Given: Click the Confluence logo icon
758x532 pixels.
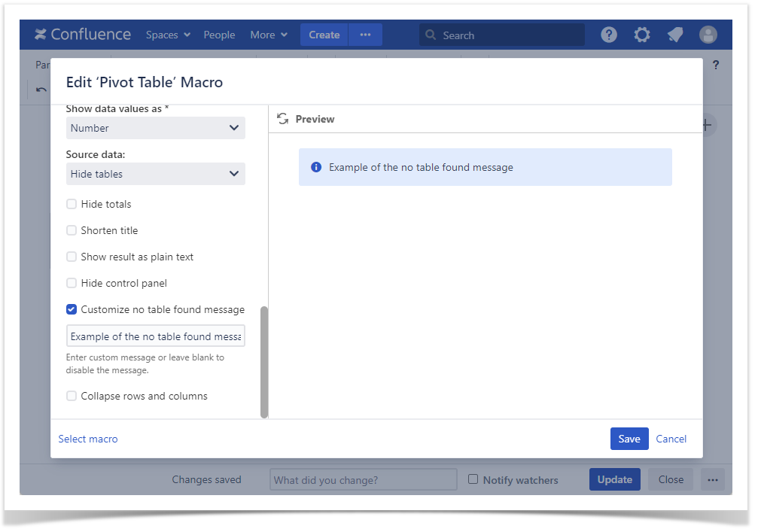Looking at the screenshot, I should point(41,35).
